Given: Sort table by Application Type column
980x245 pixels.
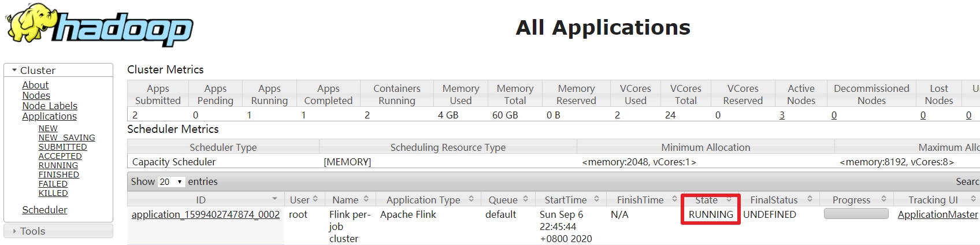Looking at the screenshot, I should 428,199.
